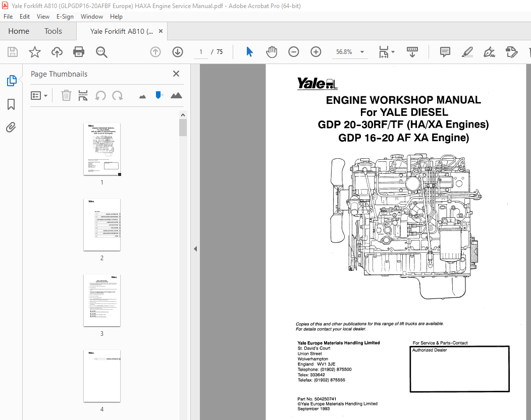Open the fit page options arrow
The width and height of the screenshot is (531, 420).
(x=393, y=52)
